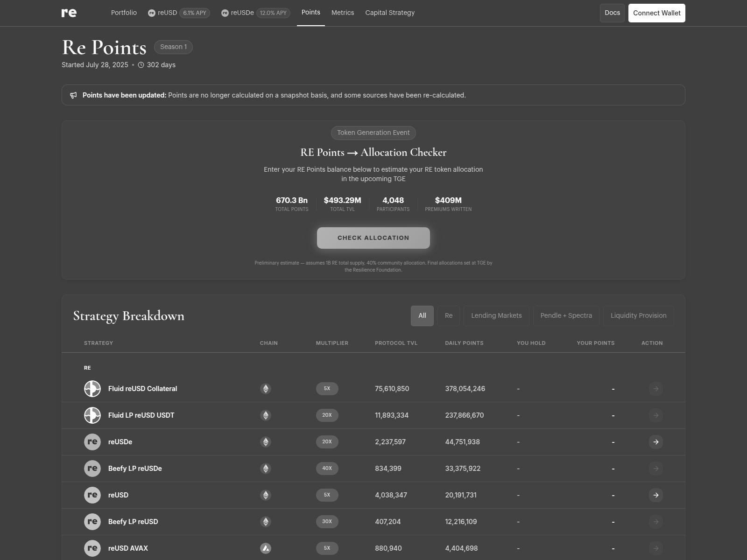The height and width of the screenshot is (560, 747).
Task: Click Beefy LP reUSDe strategy name
Action: [135, 469]
